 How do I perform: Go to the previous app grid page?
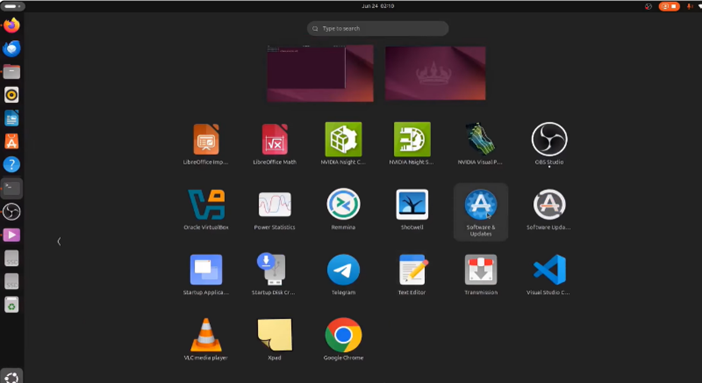point(59,241)
